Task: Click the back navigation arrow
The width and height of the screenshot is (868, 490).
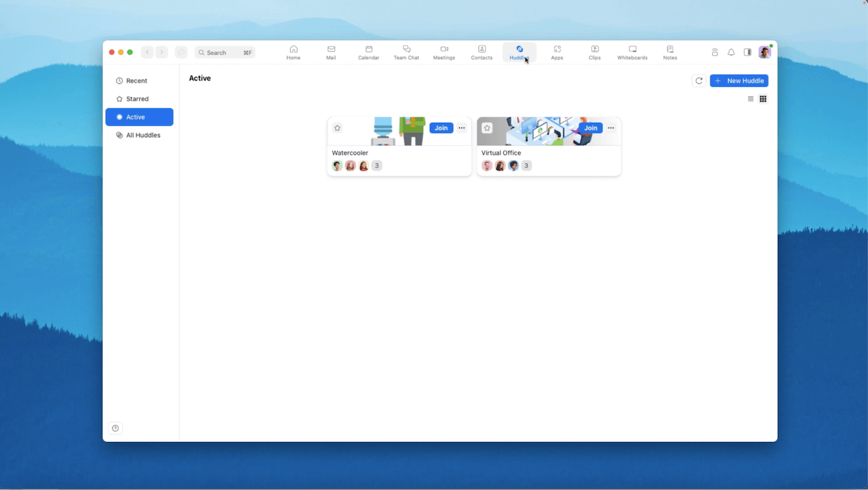Action: 147,52
